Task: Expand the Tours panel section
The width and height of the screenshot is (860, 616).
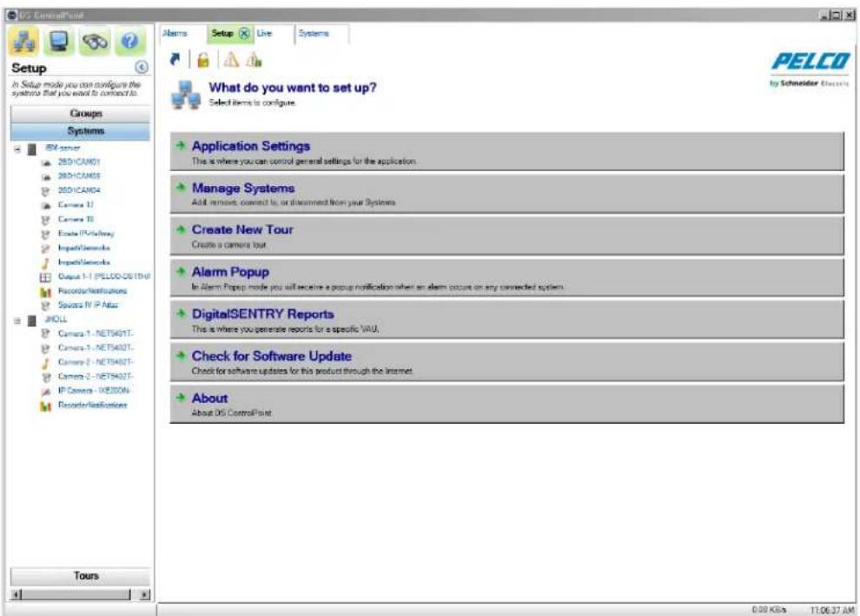Action: pyautogui.click(x=80, y=575)
